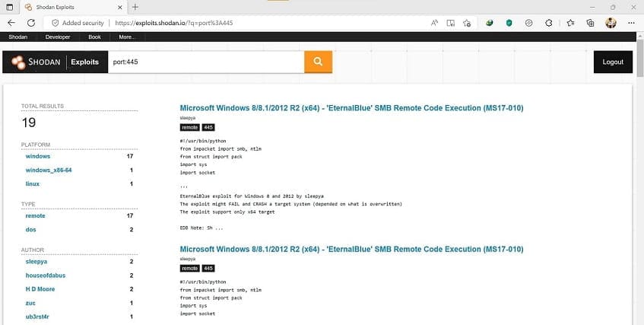Open the Favorites list icon
The height and width of the screenshot is (325, 644).
[x=569, y=23]
